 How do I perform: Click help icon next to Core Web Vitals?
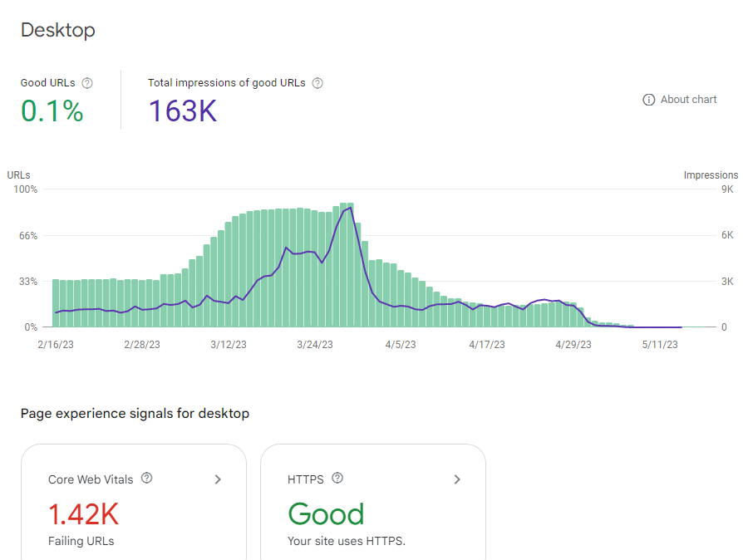pyautogui.click(x=147, y=478)
